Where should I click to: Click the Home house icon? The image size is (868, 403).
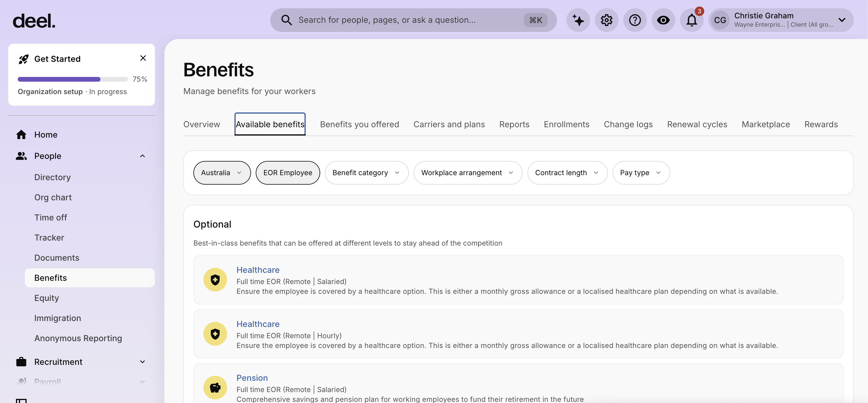pos(21,135)
